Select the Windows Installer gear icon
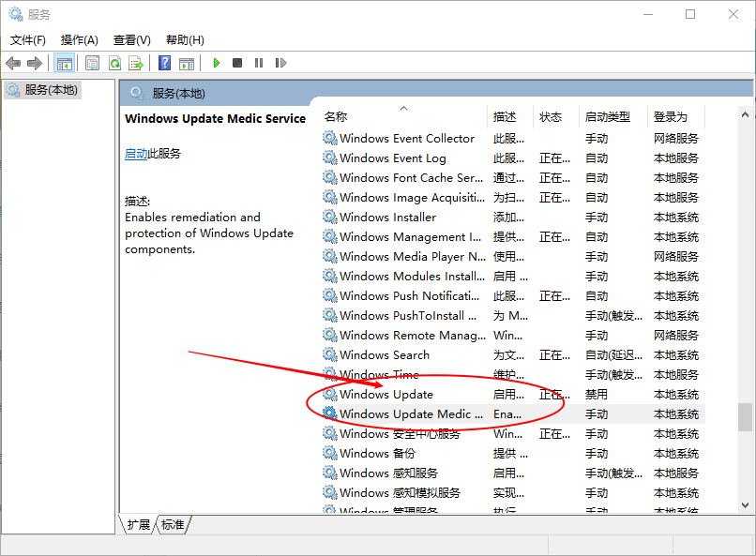 pyautogui.click(x=330, y=218)
